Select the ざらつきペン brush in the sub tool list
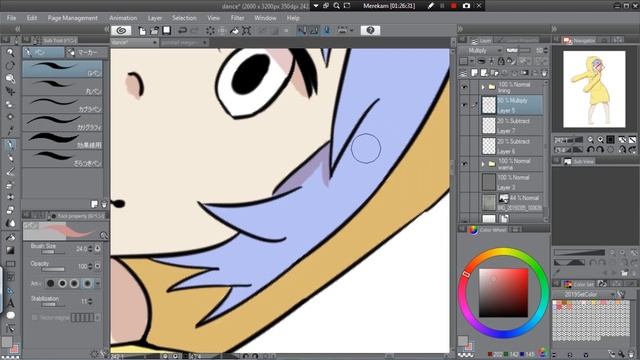The height and width of the screenshot is (360, 640). coord(62,158)
